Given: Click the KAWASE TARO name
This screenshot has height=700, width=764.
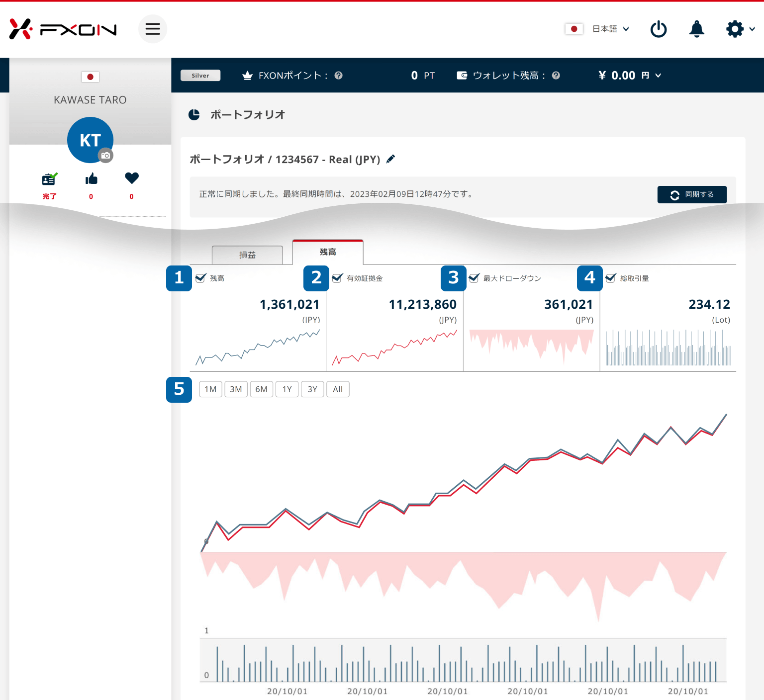Looking at the screenshot, I should point(90,100).
